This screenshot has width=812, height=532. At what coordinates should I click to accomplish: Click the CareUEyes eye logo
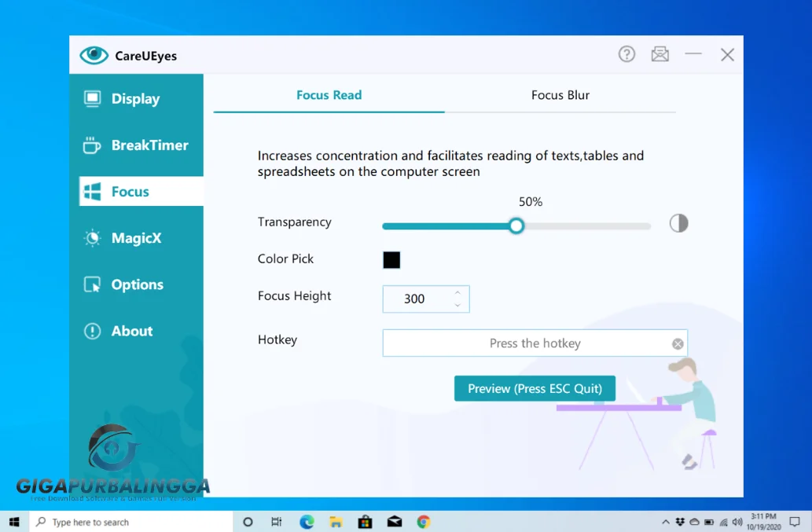pyautogui.click(x=94, y=55)
